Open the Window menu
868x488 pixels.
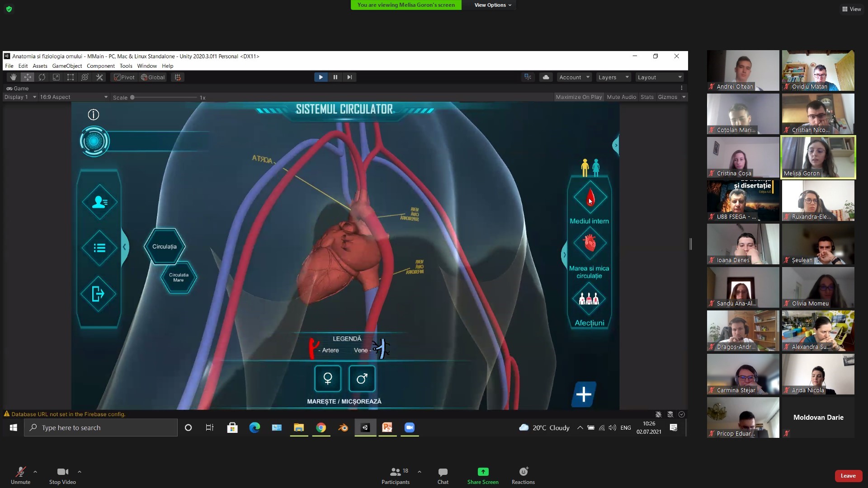tap(147, 66)
